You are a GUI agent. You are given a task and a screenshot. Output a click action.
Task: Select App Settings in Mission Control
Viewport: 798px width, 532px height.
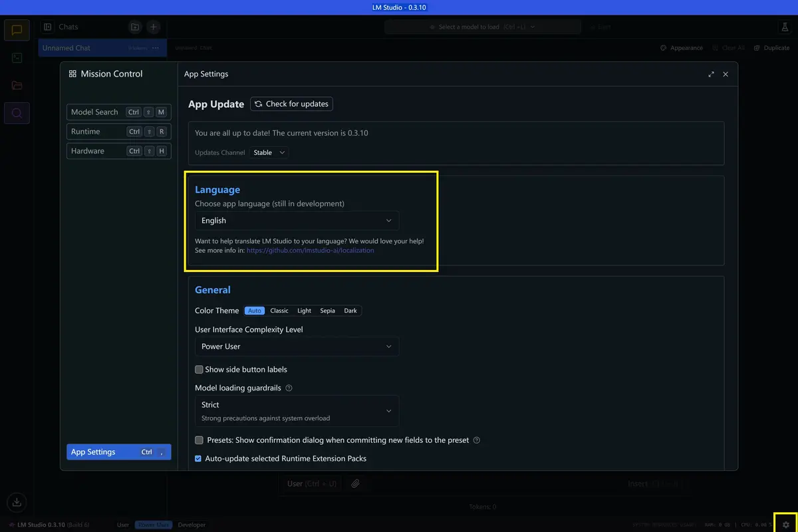tap(119, 452)
